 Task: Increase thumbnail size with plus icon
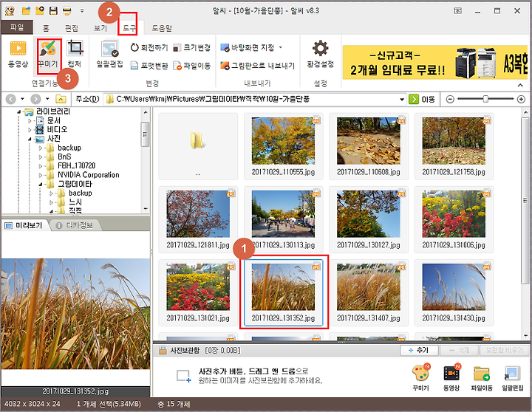point(521,99)
